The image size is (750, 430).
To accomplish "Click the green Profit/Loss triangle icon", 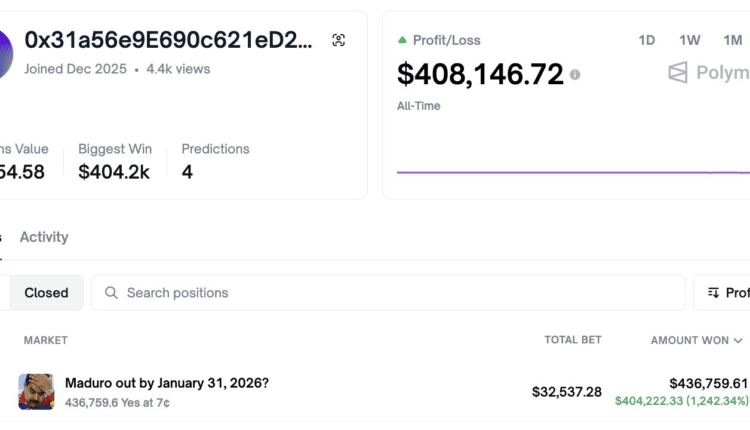I will click(x=402, y=40).
